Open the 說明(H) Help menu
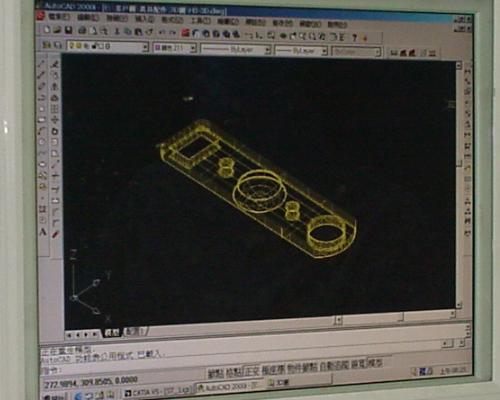The height and width of the screenshot is (400, 500). pyautogui.click(x=337, y=24)
